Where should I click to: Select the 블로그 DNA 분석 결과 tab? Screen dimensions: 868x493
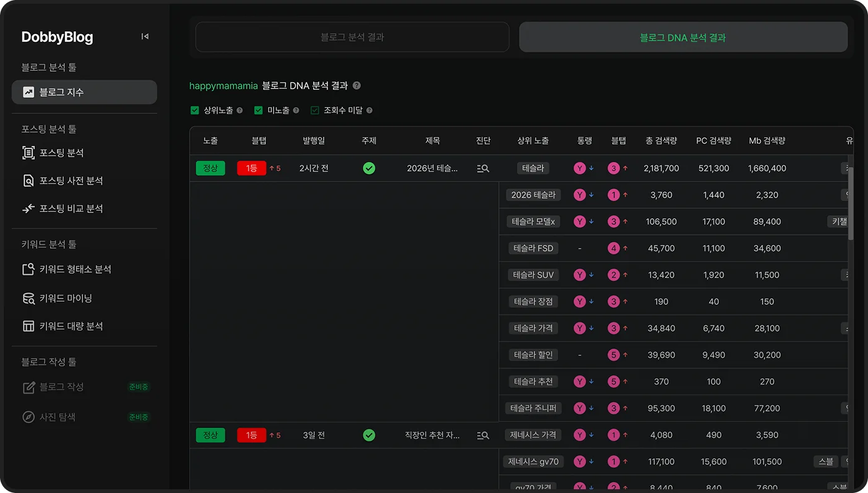[x=683, y=37]
